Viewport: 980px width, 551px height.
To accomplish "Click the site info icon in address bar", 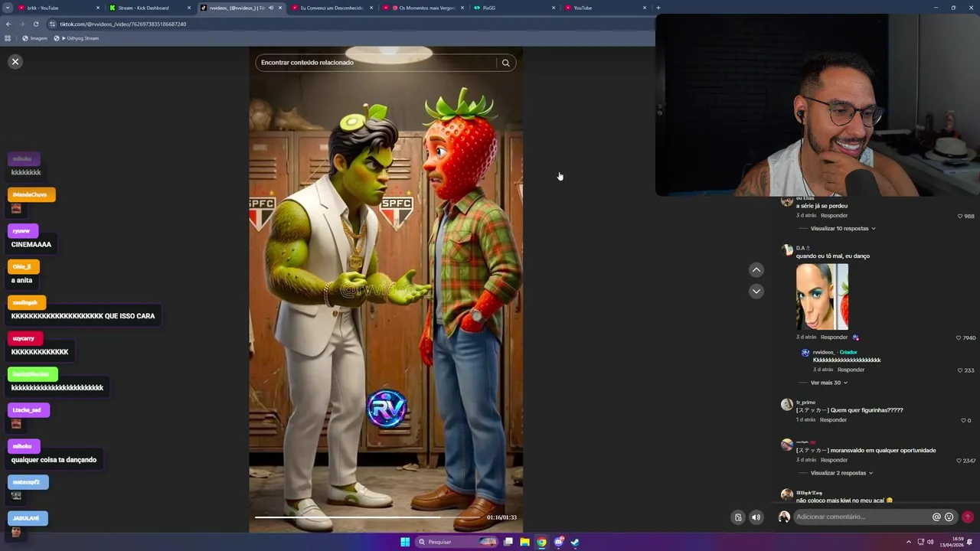I will [x=53, y=24].
